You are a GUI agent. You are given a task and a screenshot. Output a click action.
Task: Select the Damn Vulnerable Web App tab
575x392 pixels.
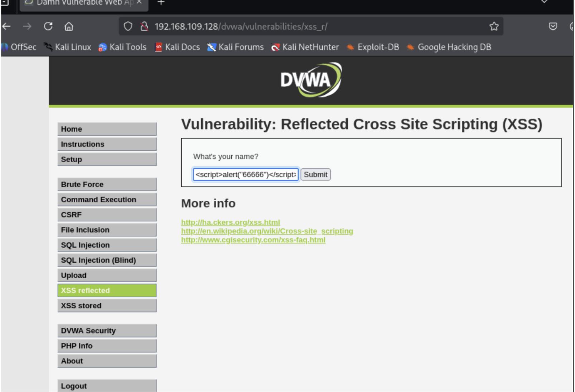(84, 4)
